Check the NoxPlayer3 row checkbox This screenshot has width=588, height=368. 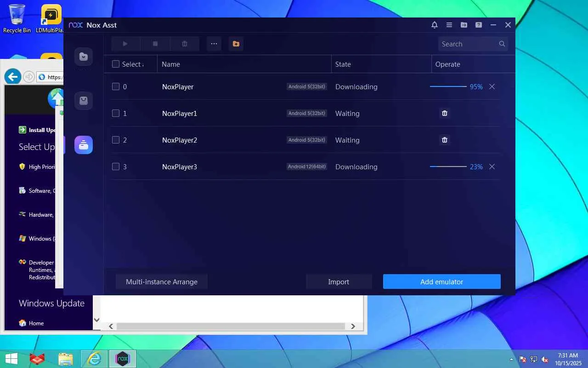116,167
